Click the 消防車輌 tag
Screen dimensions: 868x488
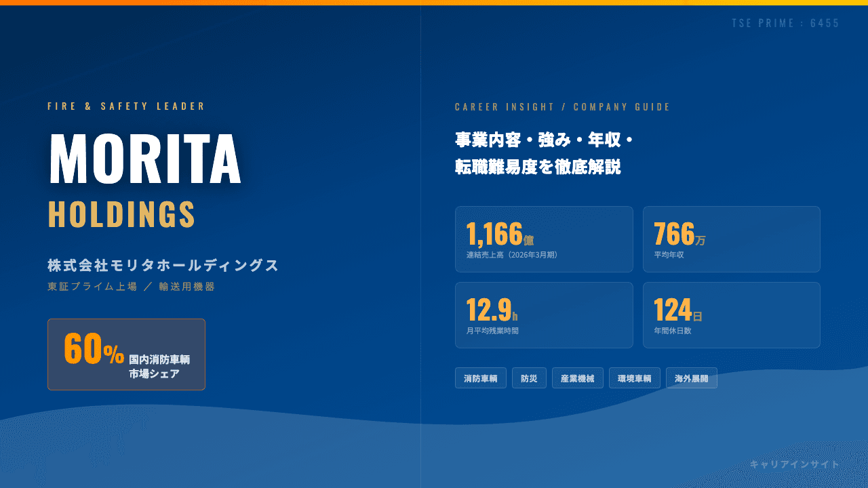coord(481,378)
